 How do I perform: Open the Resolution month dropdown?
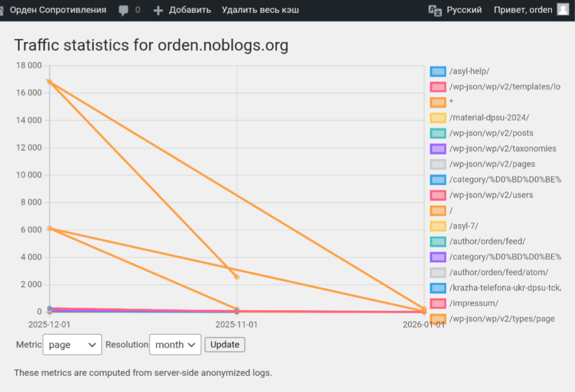pyautogui.click(x=175, y=345)
